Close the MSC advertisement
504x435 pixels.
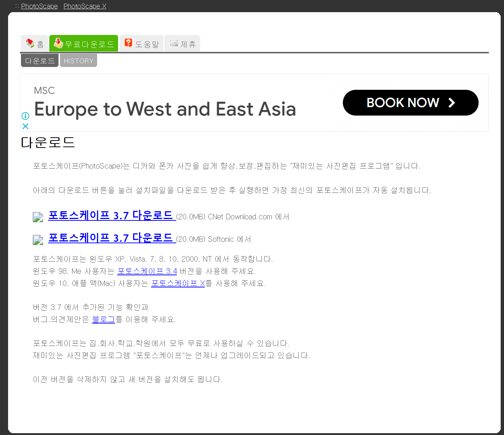[x=25, y=126]
